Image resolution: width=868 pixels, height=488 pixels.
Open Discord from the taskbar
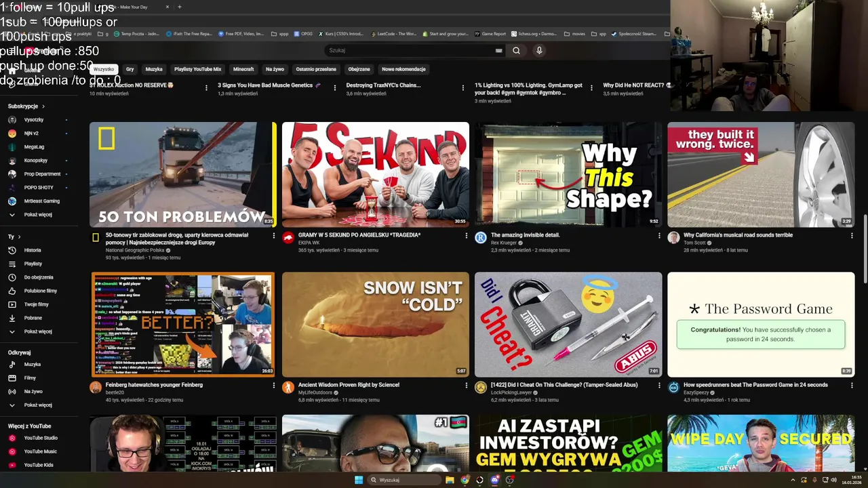click(x=495, y=480)
